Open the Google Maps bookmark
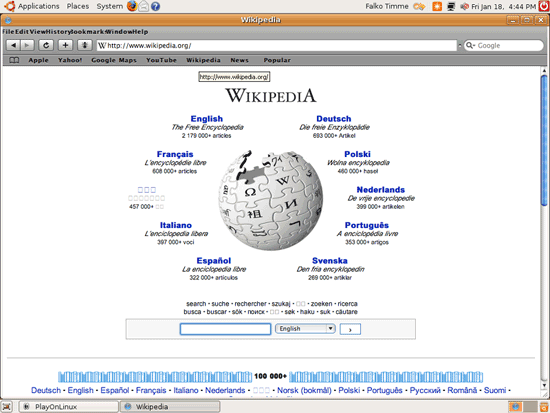 pos(114,60)
